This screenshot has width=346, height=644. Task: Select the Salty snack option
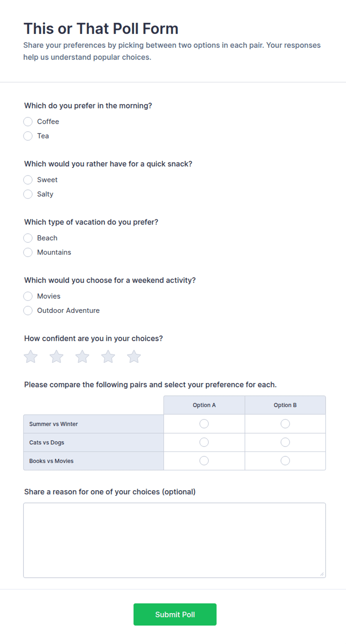tap(28, 194)
